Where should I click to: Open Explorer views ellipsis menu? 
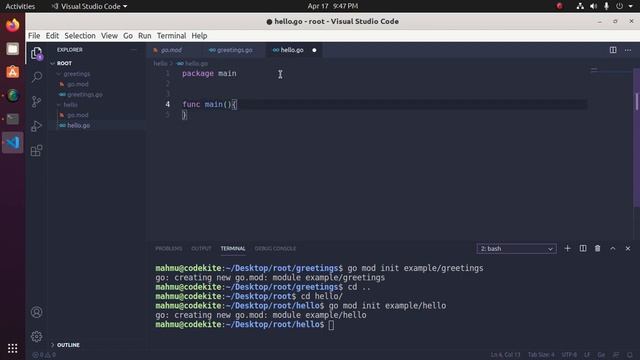(x=133, y=50)
